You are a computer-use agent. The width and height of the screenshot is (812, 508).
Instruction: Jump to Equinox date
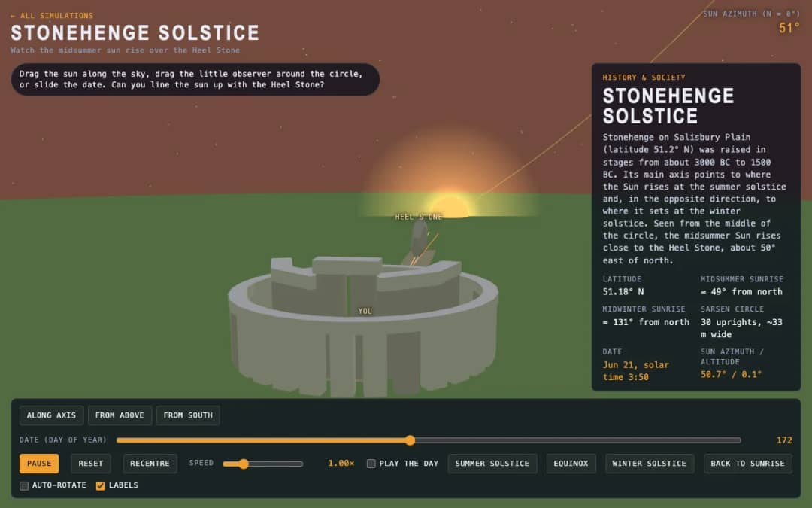pos(571,464)
